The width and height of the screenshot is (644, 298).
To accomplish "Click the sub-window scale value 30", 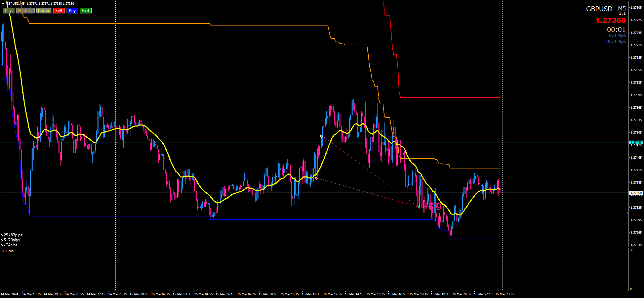I will coord(632,250).
